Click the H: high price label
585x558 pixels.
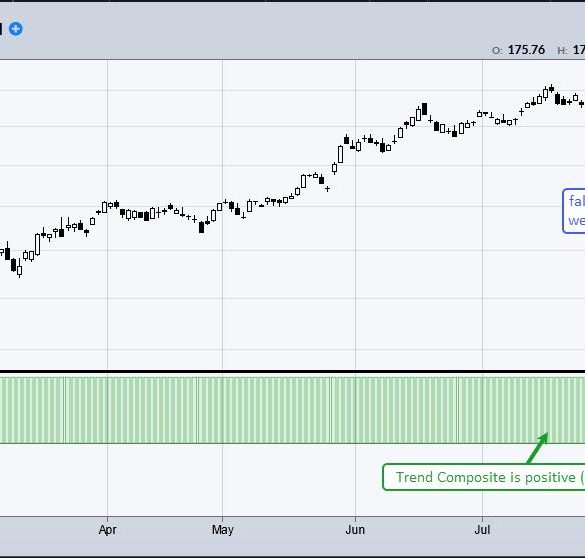(x=562, y=50)
